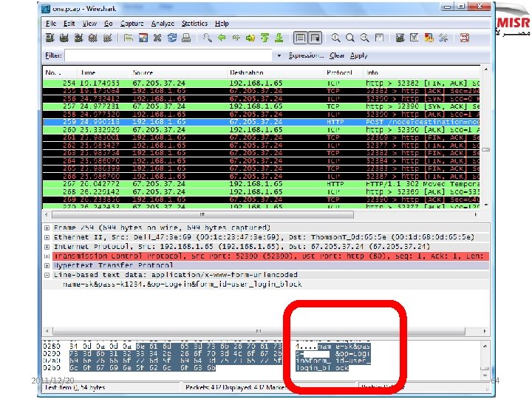Go forward in packet history

click(x=236, y=38)
